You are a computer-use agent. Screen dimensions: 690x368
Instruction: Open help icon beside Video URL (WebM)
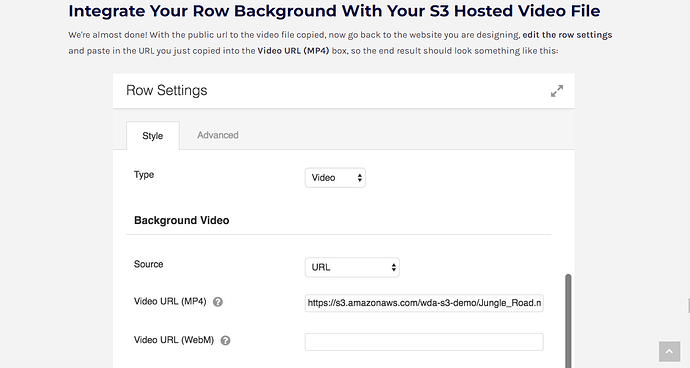[225, 340]
